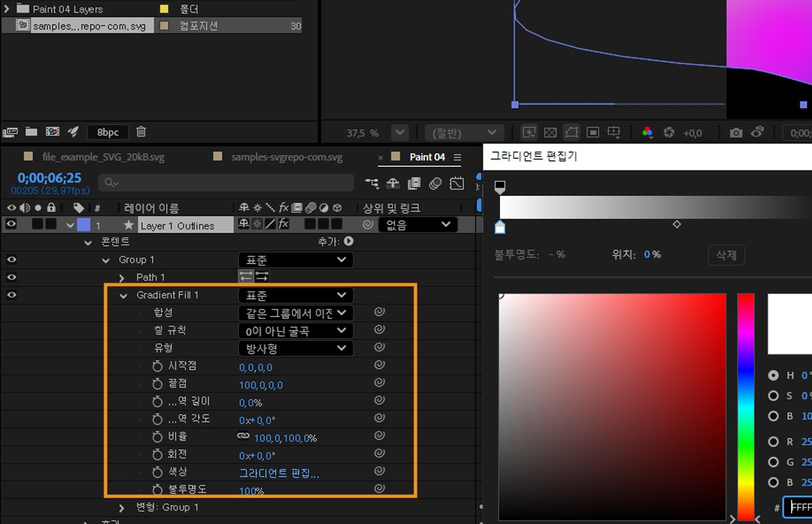Switch to the file_example_SVG_20kB.svg tab

(103, 156)
